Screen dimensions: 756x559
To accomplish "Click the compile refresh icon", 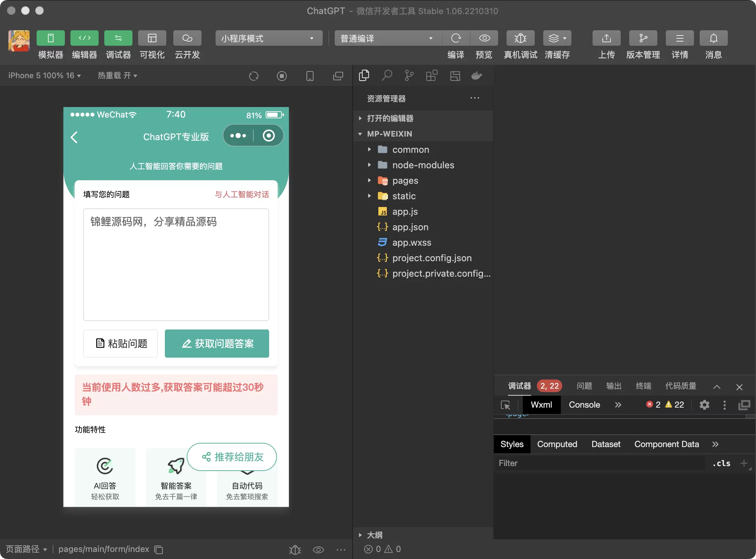I will [456, 38].
